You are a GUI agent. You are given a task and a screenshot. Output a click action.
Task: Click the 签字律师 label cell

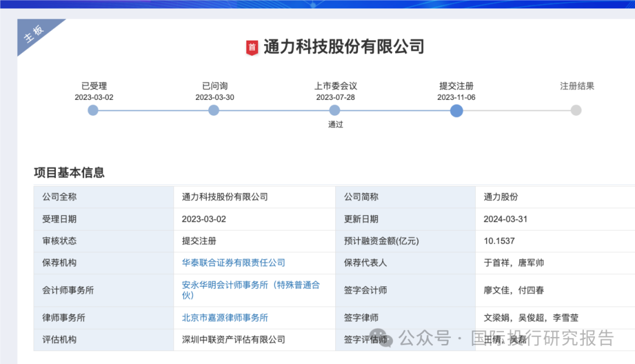click(x=405, y=318)
